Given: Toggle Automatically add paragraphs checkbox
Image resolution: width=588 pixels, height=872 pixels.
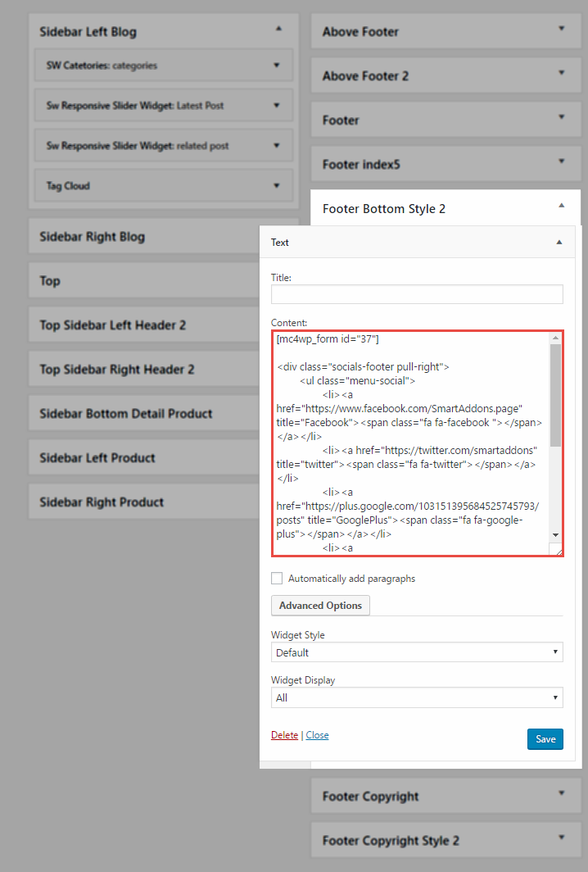Looking at the screenshot, I should (277, 579).
